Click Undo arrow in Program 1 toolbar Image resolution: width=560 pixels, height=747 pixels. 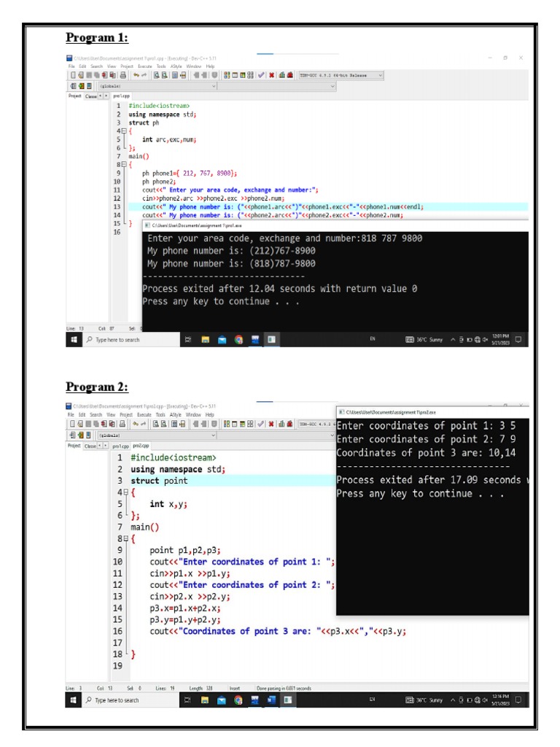(x=136, y=75)
